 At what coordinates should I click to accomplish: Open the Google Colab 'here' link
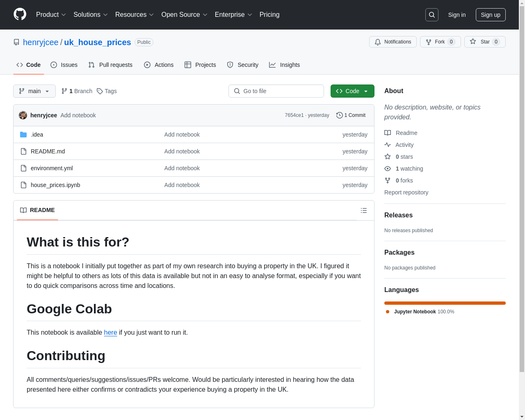[x=110, y=332]
